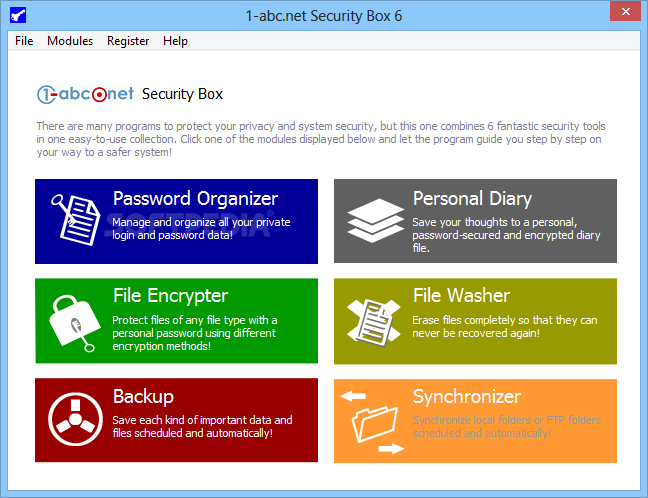Click the app key icon in title bar

click(18, 16)
